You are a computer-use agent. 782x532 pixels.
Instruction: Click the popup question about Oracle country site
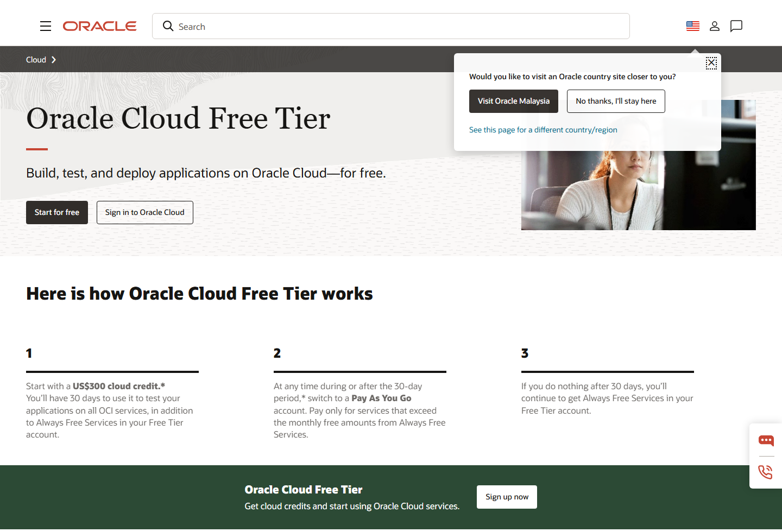click(x=572, y=77)
